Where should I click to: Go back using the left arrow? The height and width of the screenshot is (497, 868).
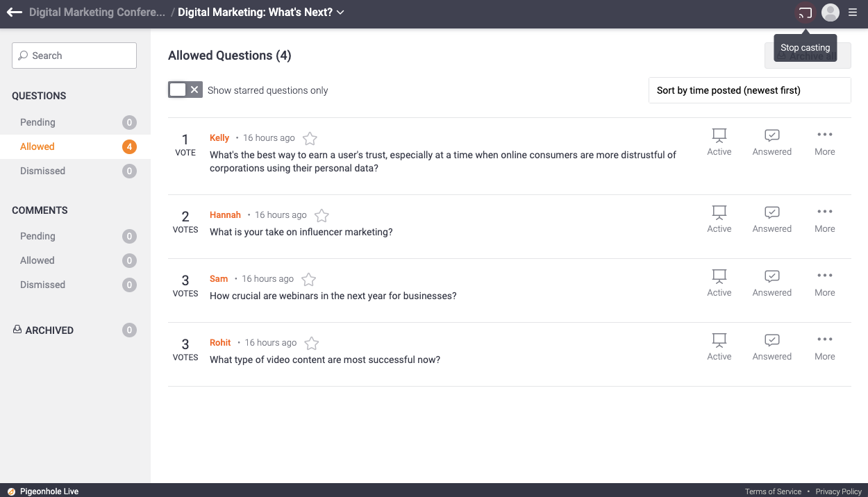(x=15, y=12)
